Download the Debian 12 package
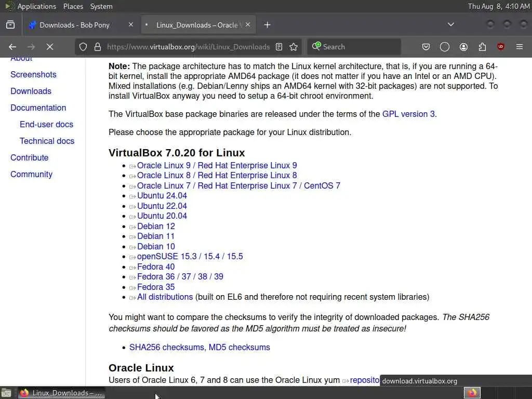Viewport: 532px width, 399px height. [156, 227]
